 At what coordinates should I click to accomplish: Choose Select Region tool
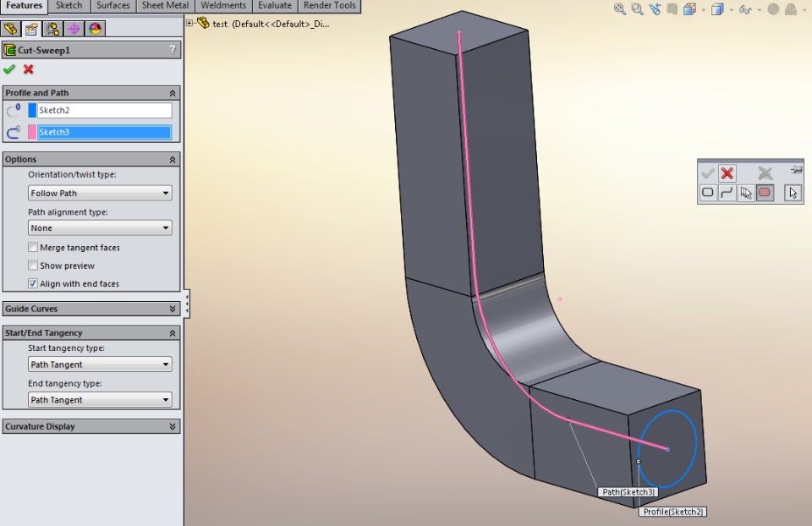click(x=765, y=193)
